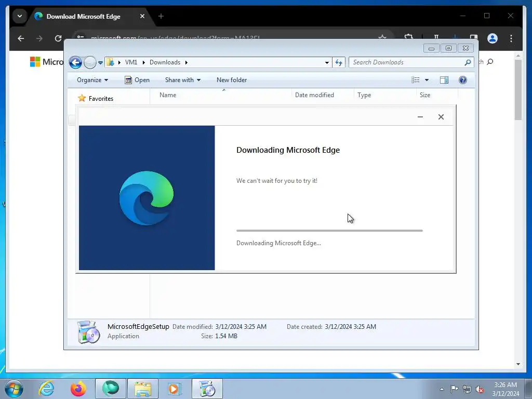Click the Explorer forward navigation button
This screenshot has width=532, height=399.
(90, 62)
